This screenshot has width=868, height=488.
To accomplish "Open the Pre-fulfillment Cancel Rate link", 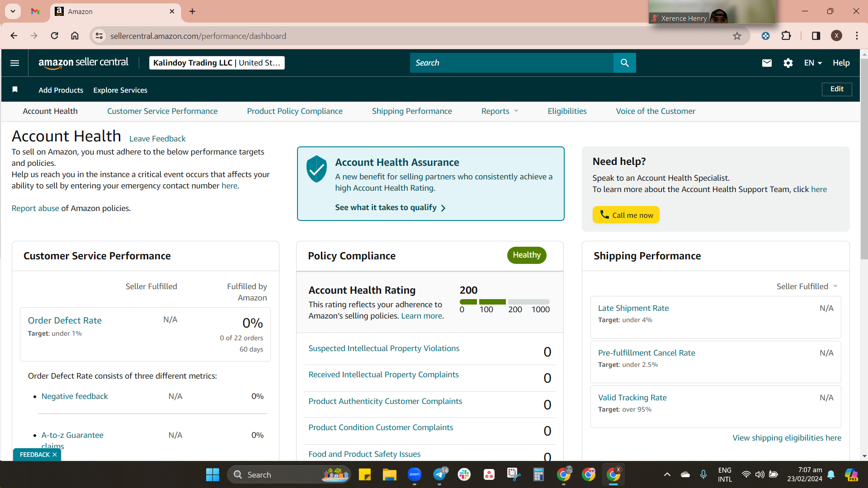I will pos(646,353).
